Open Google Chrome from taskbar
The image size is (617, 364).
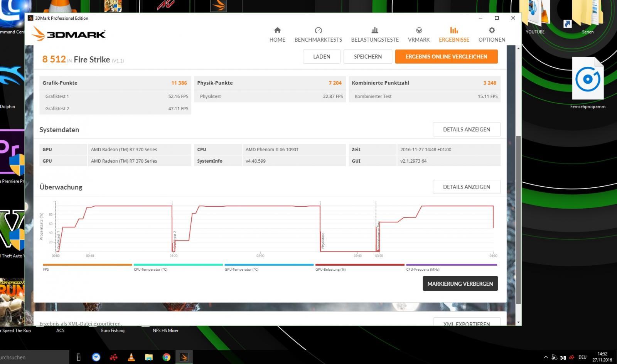[x=167, y=357]
